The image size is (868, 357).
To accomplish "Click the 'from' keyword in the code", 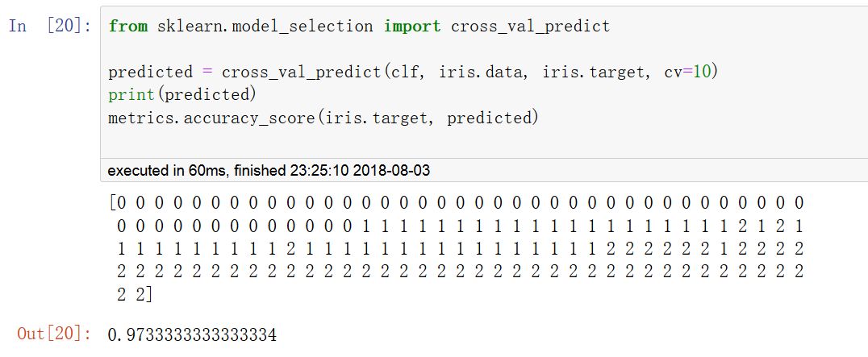I will pos(128,26).
